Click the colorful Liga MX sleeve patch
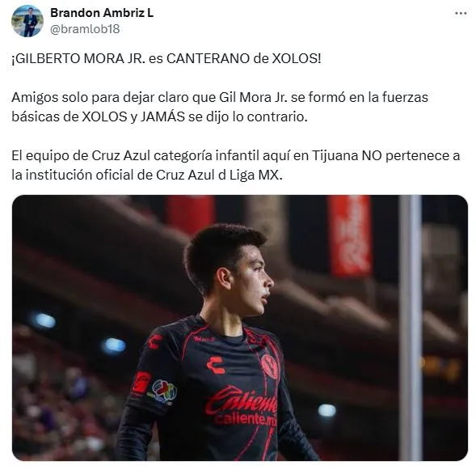Screen dimensions: 476x474 (162, 392)
